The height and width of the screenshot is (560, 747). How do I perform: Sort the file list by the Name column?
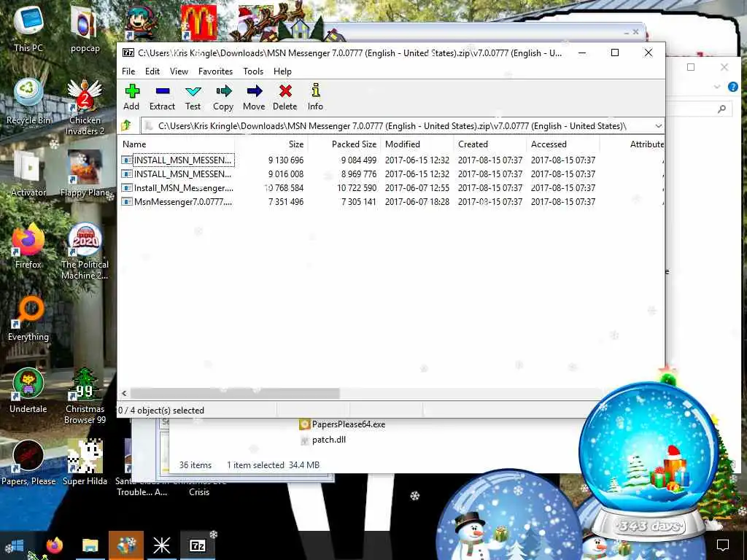pyautogui.click(x=176, y=144)
